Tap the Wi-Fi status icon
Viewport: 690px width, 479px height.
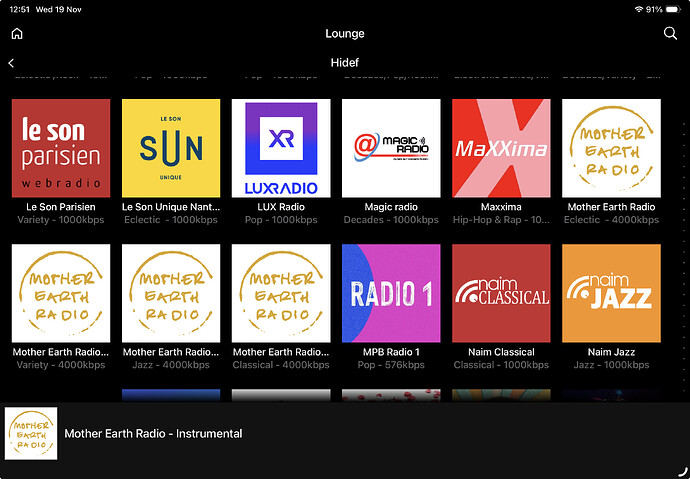click(x=639, y=9)
